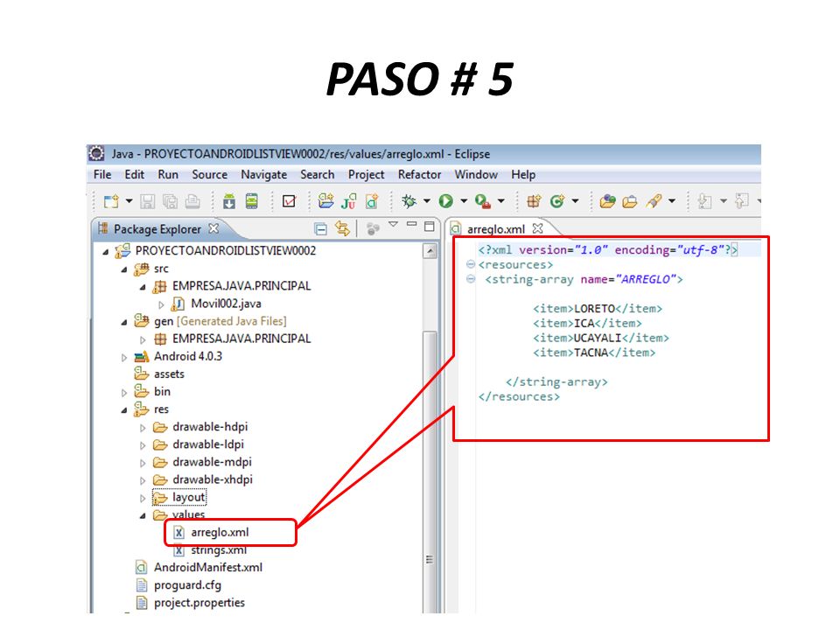Open Package Explorer View Menu triangle
840x630 pixels.
393,225
